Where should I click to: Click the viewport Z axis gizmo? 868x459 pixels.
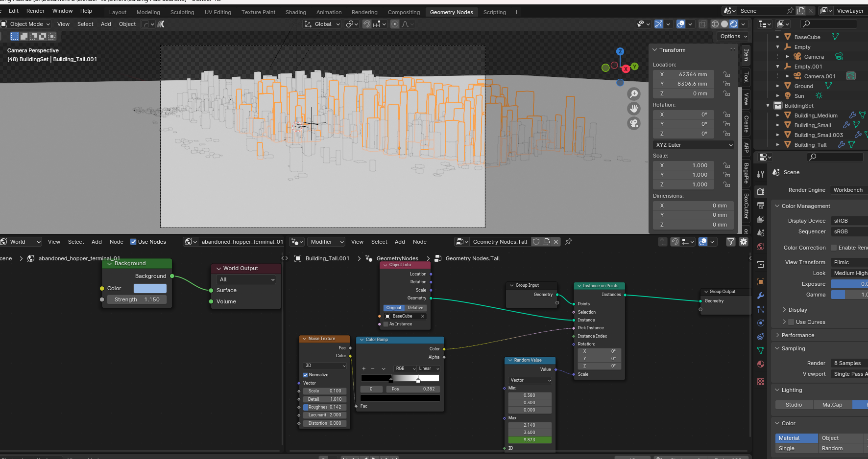coord(620,51)
